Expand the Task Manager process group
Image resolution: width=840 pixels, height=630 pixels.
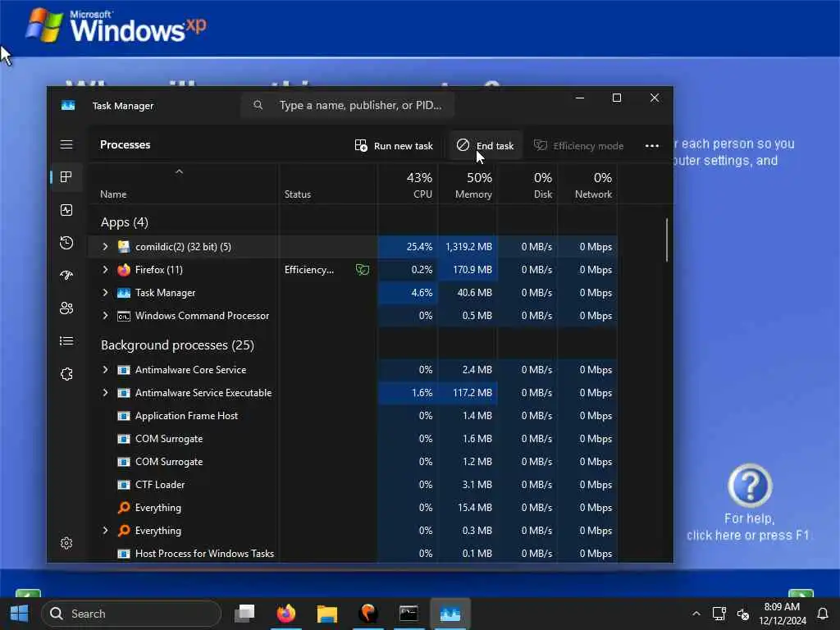(x=105, y=293)
